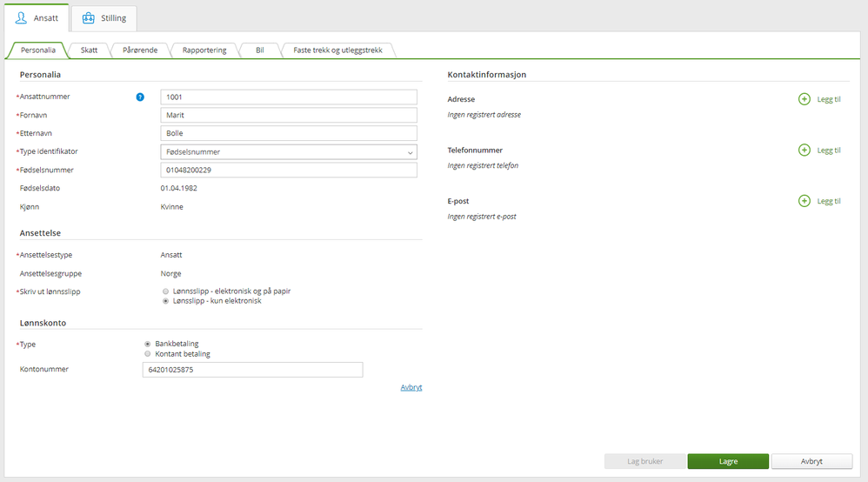Click the plus icon for E-post
Screen dimensions: 868x482
pos(804,201)
